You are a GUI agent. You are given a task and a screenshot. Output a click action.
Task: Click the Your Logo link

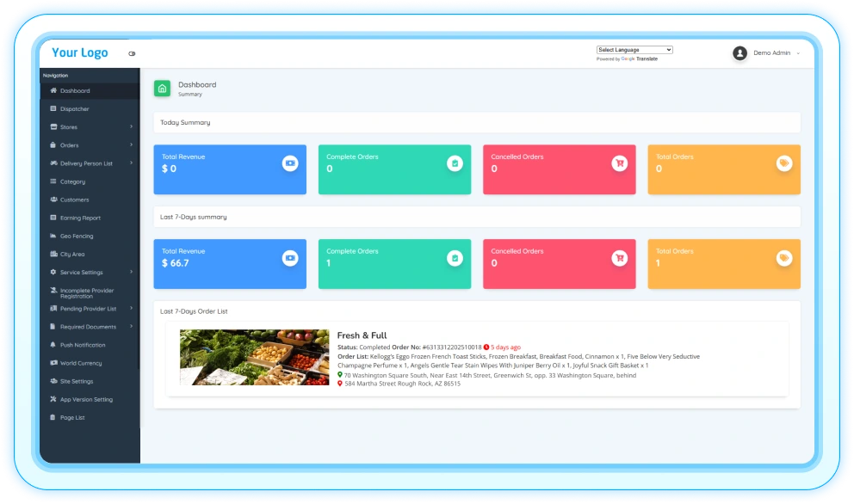click(x=79, y=52)
